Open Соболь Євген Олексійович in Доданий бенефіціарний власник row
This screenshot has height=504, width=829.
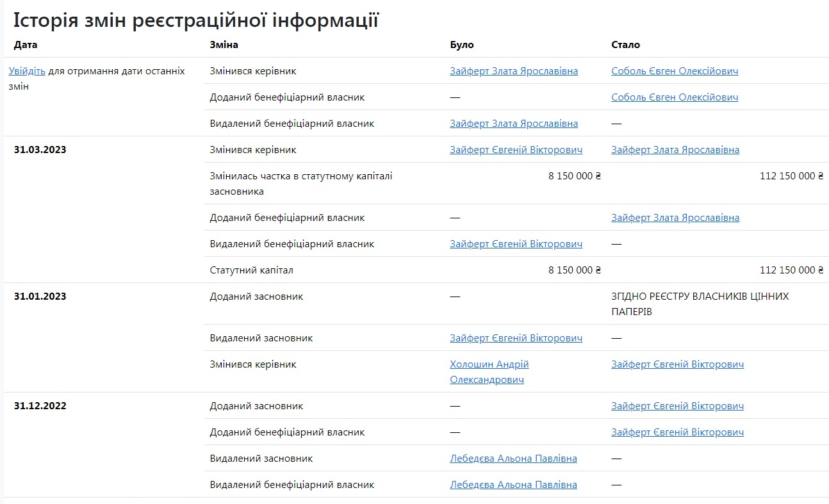point(675,97)
